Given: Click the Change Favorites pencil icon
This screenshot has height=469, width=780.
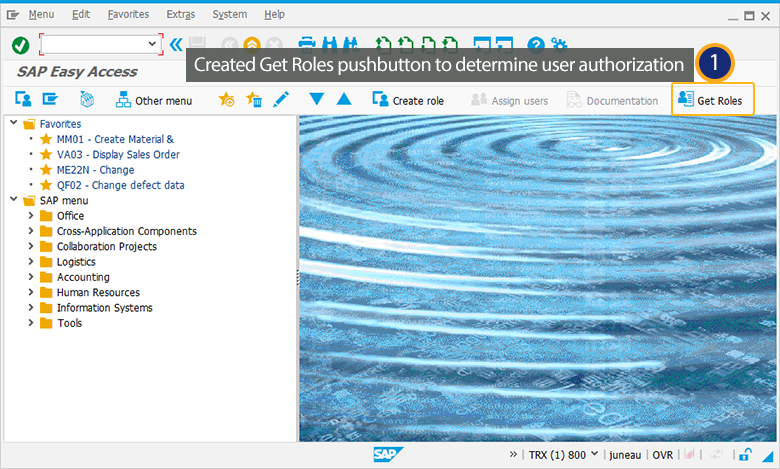Looking at the screenshot, I should tap(281, 99).
